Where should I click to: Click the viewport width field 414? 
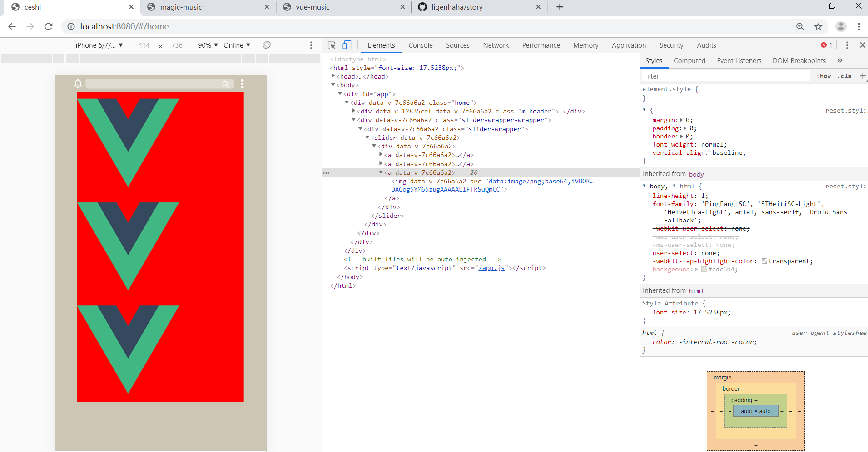tap(144, 45)
